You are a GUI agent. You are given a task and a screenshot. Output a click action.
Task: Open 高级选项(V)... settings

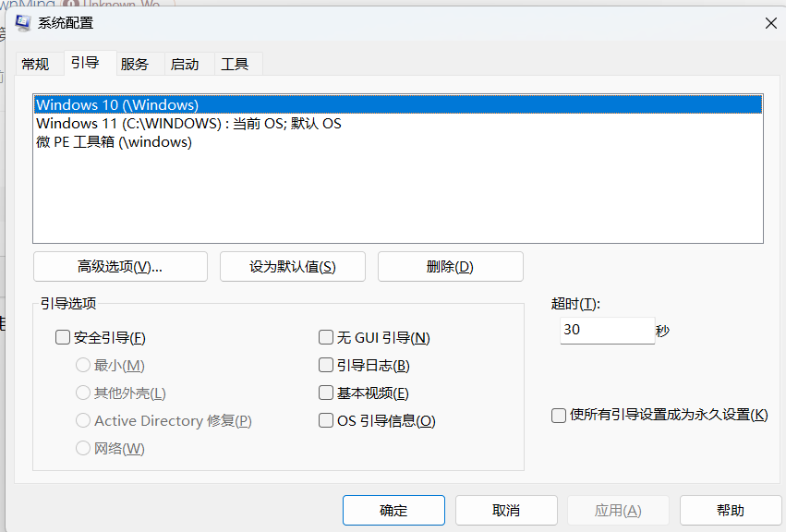(x=120, y=267)
